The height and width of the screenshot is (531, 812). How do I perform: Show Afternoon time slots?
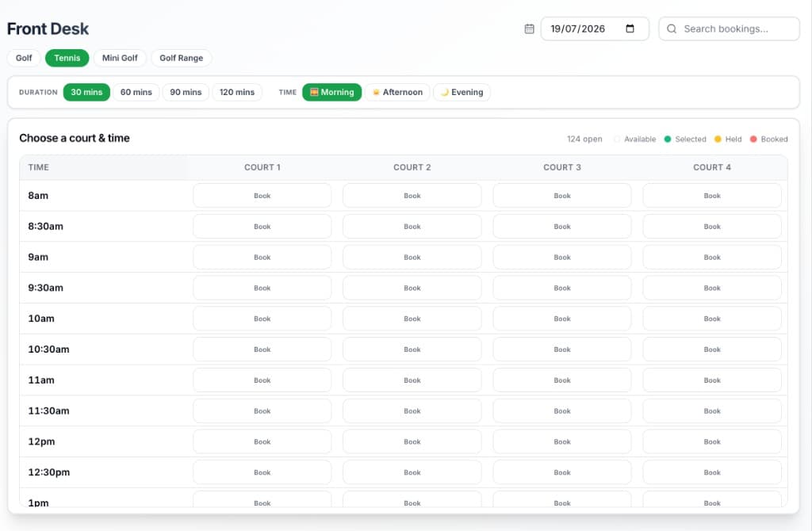397,92
